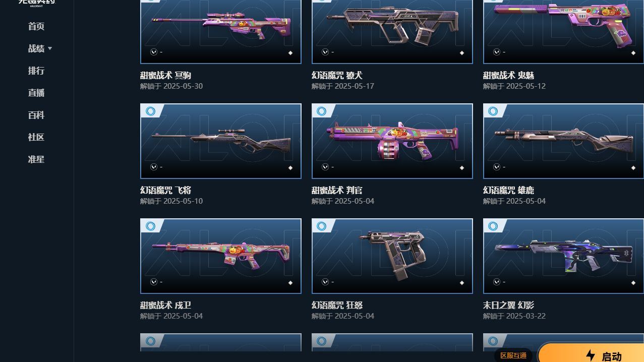Click diamond tier icon on 幻语魔咒 獠犬 card
This screenshot has width=644, height=362.
(461, 53)
